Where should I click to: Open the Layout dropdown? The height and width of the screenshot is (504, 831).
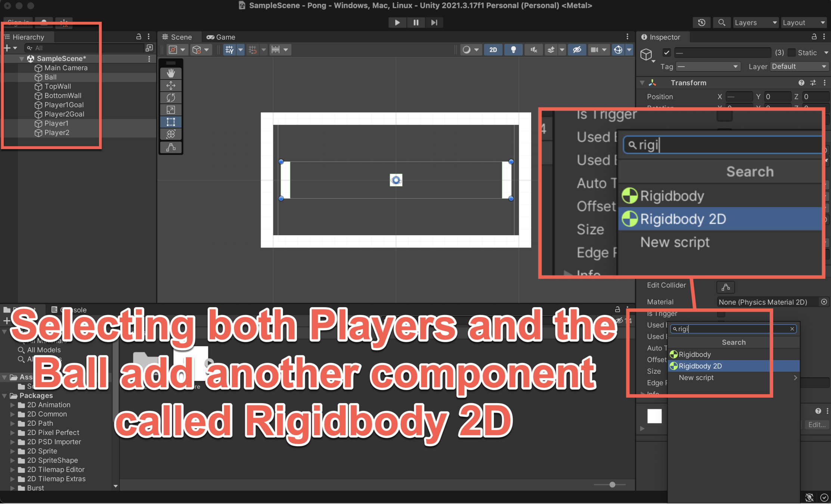click(804, 22)
